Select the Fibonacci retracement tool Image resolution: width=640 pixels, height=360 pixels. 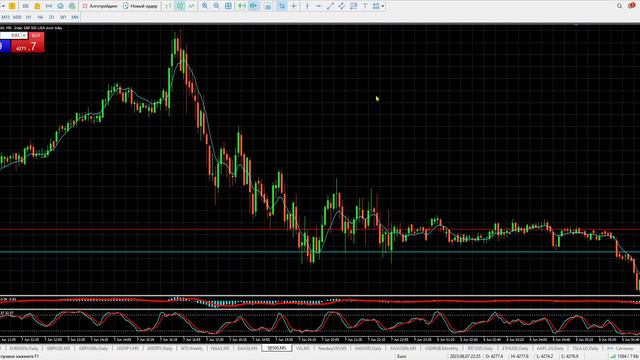coord(353,6)
